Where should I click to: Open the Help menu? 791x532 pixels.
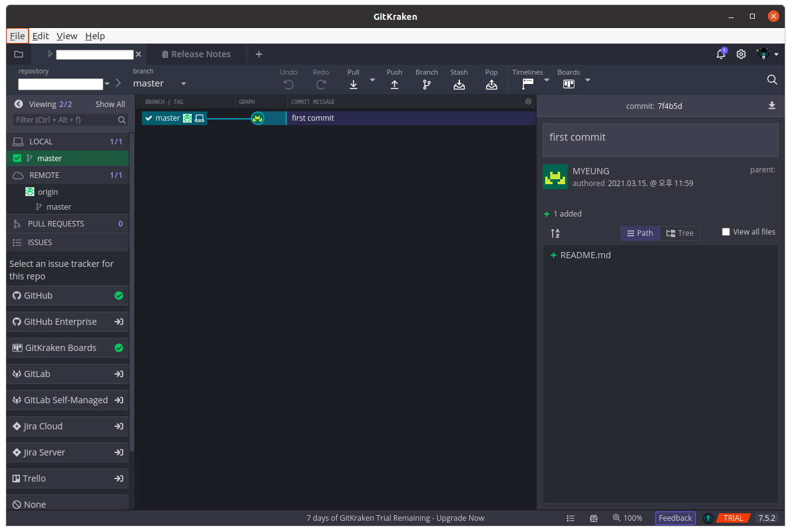coord(95,36)
